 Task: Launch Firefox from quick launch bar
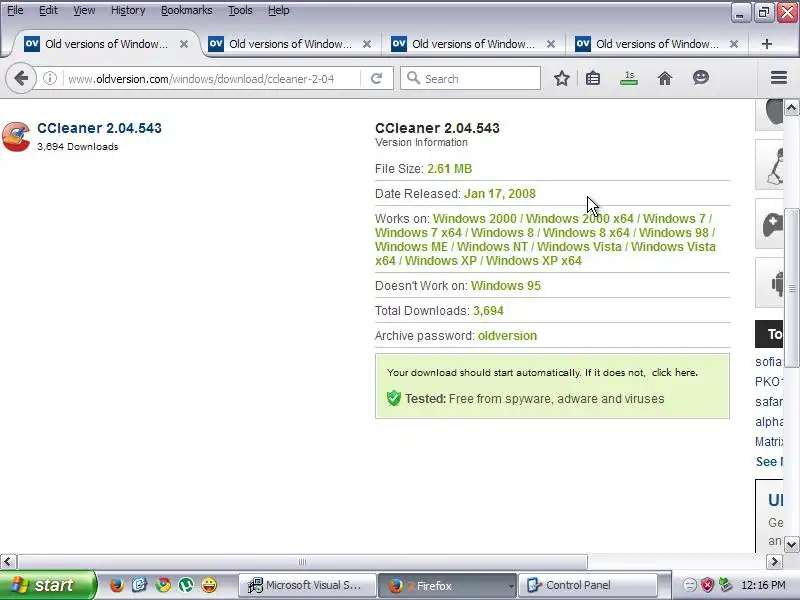point(117,585)
